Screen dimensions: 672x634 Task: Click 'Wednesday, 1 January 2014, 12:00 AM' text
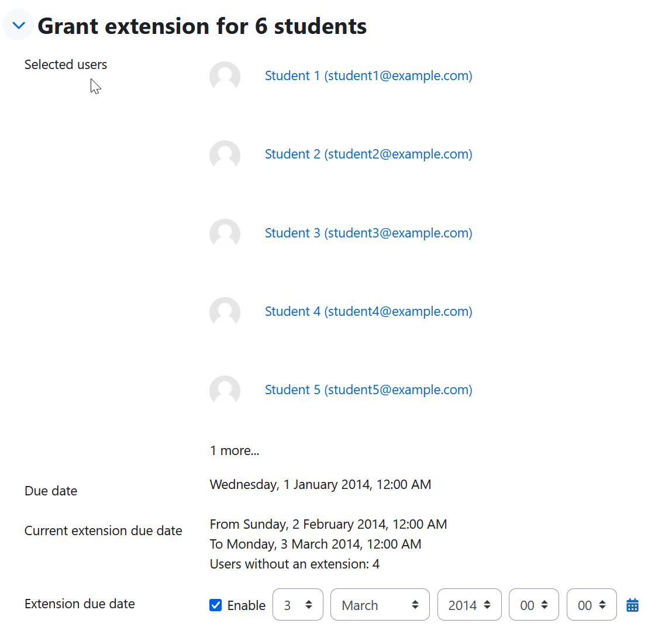[320, 484]
